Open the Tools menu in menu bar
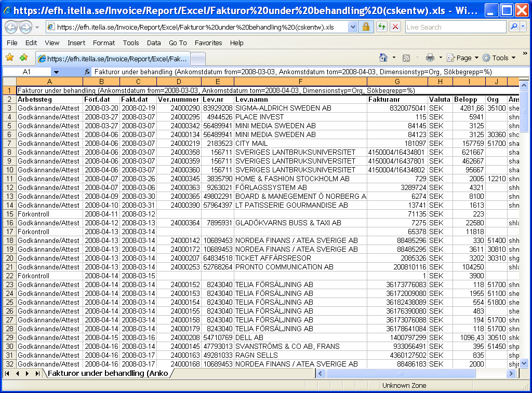 coord(131,43)
